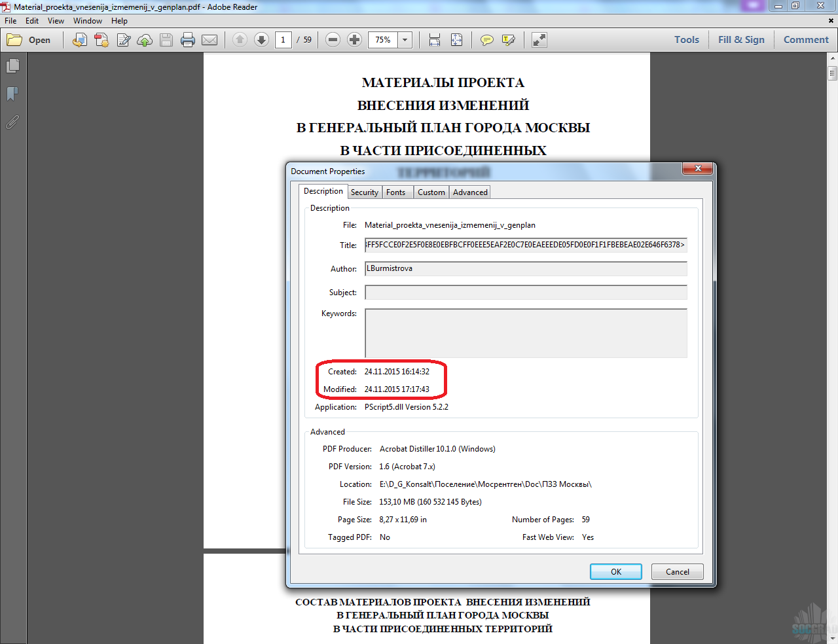Show the bookmarks side panel

pyautogui.click(x=12, y=94)
